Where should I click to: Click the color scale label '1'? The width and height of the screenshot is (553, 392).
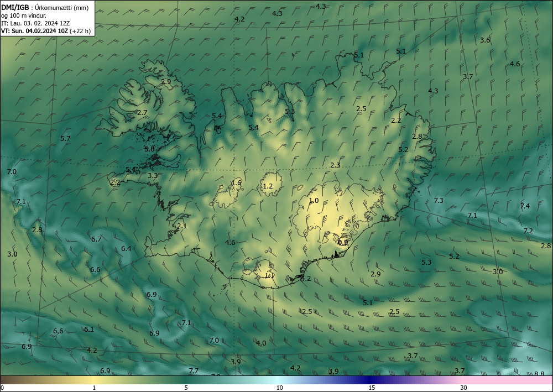tap(94, 388)
